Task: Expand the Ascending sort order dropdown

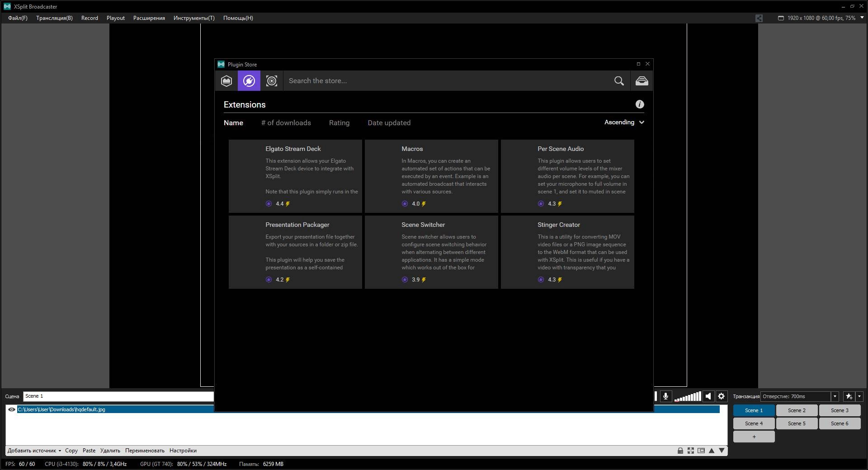Action: point(624,122)
